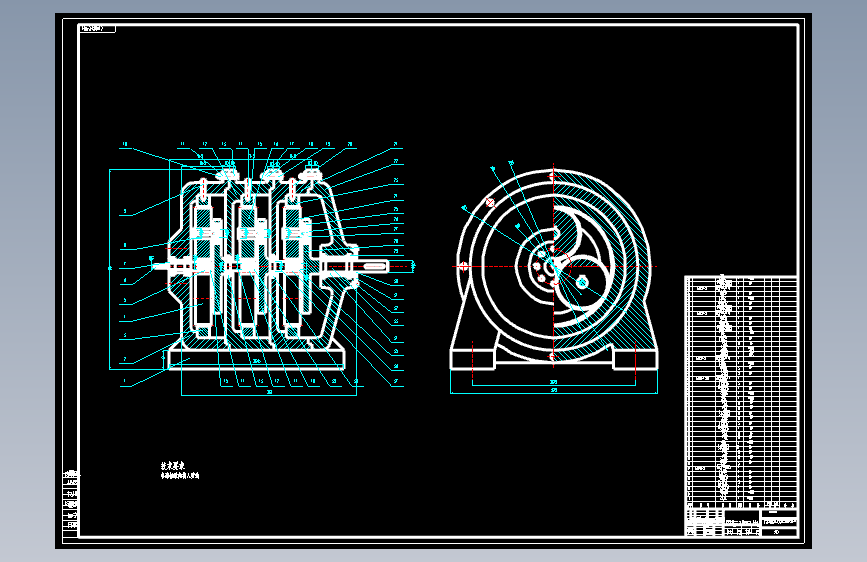Select the left flange hole on the end view's centerline
Screen dimensions: 867x562
464,267
